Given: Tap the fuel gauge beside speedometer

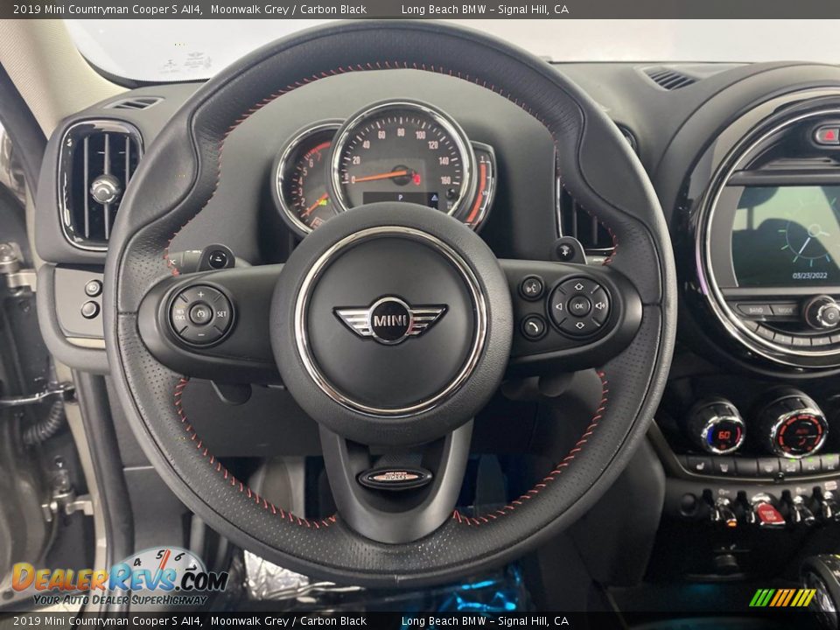Looking at the screenshot, I should click(x=480, y=185).
